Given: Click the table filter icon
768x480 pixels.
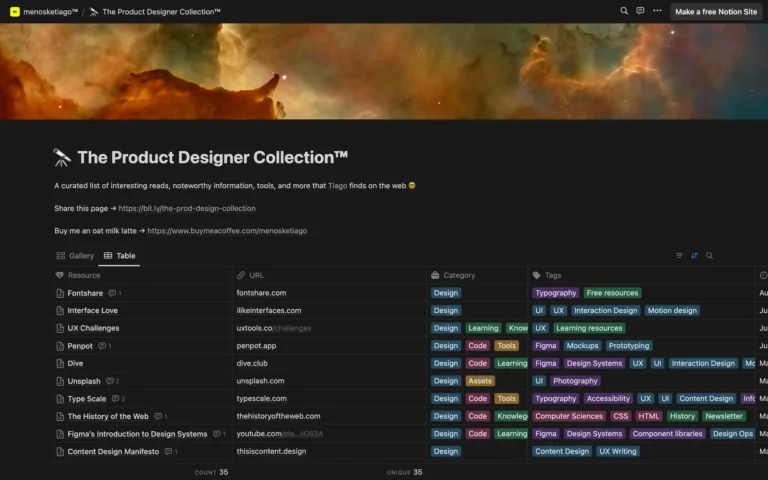Looking at the screenshot, I should tap(680, 256).
